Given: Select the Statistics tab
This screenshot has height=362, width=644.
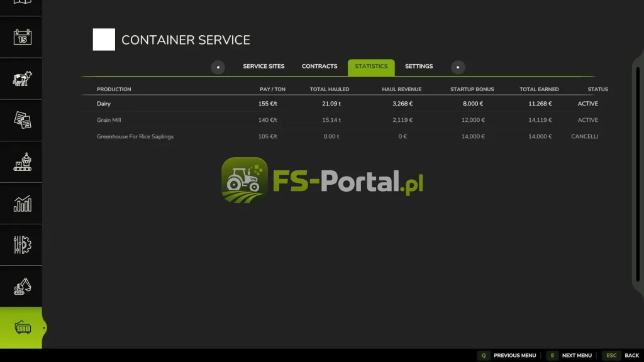Looking at the screenshot, I should (371, 67).
